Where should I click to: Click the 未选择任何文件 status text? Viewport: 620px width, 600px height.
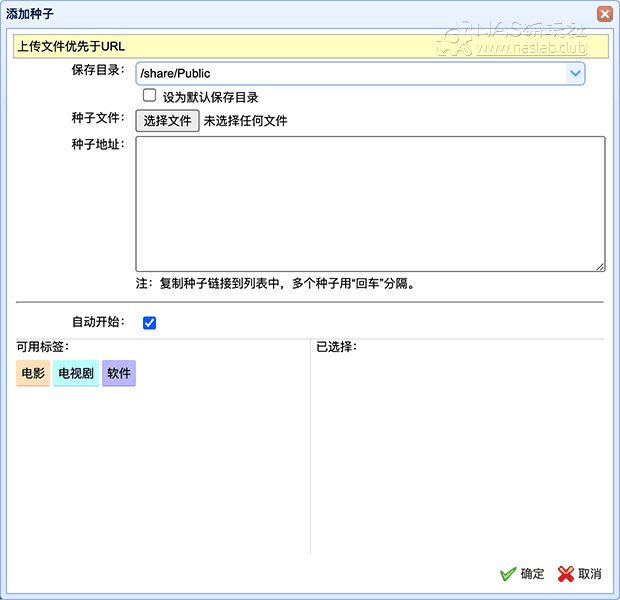[x=246, y=121]
